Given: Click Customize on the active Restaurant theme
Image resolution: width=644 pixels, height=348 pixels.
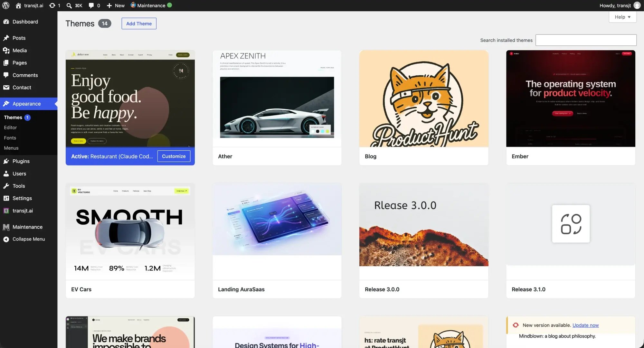Looking at the screenshot, I should (x=174, y=156).
